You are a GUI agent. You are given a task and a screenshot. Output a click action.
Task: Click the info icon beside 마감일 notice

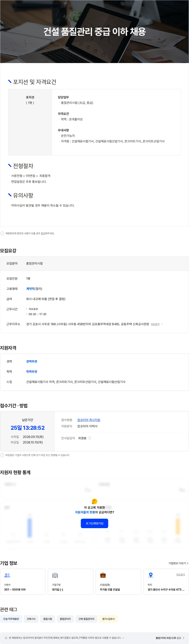[2, 455]
